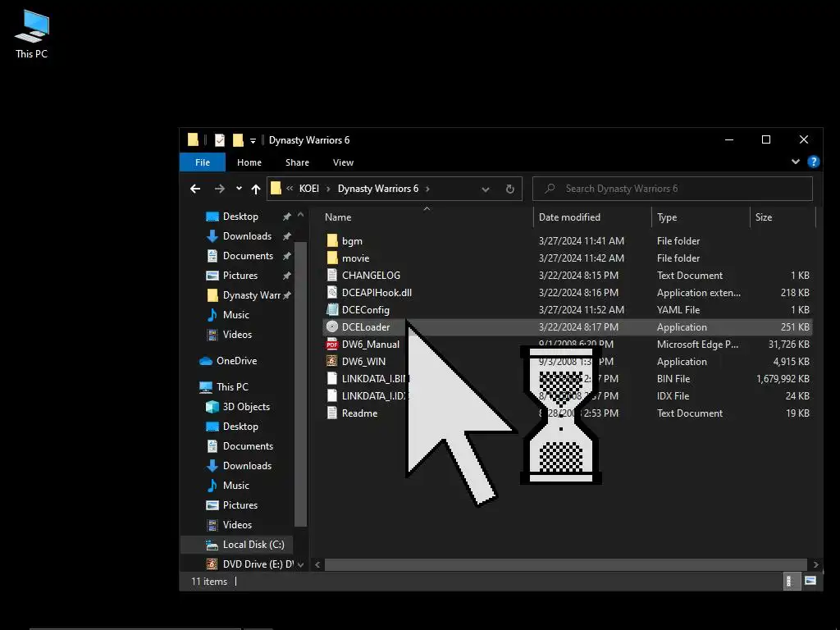Click navigation pane scroll up arrow
The image size is (840, 630).
300,215
